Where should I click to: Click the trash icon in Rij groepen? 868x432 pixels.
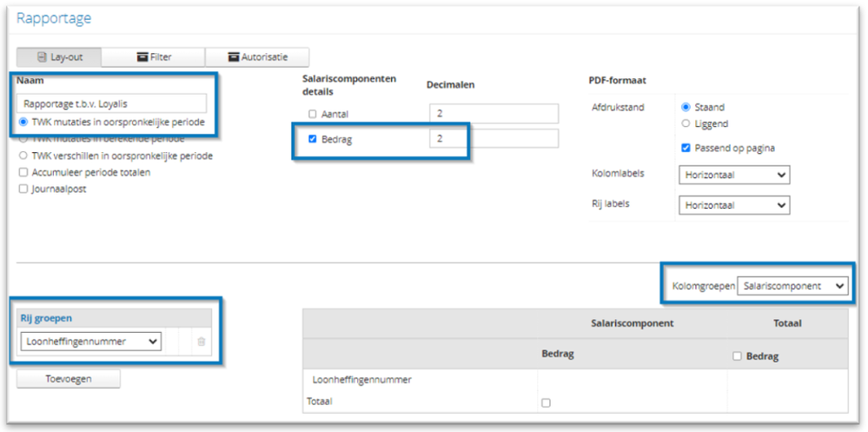coord(201,342)
